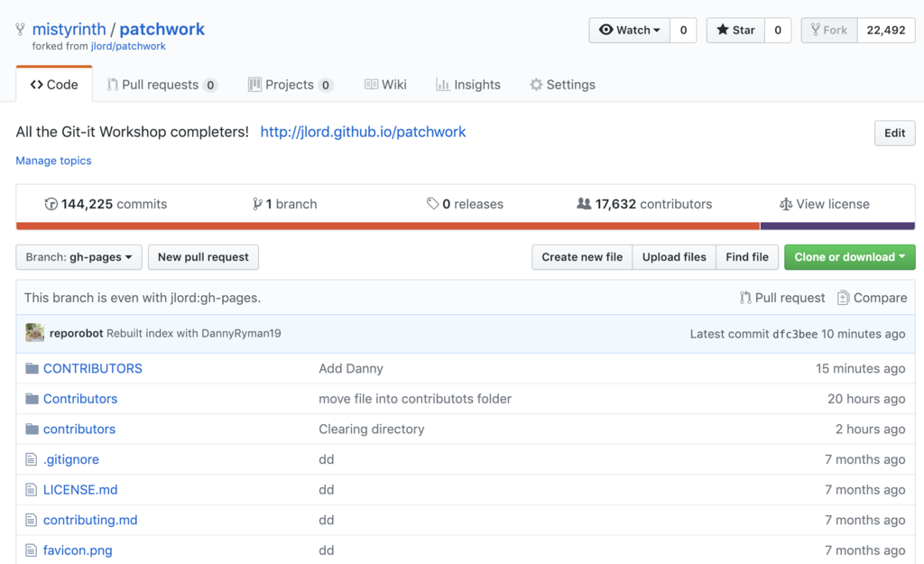Click the pull request icon in tab bar
This screenshot has height=564, width=924.
pyautogui.click(x=112, y=84)
